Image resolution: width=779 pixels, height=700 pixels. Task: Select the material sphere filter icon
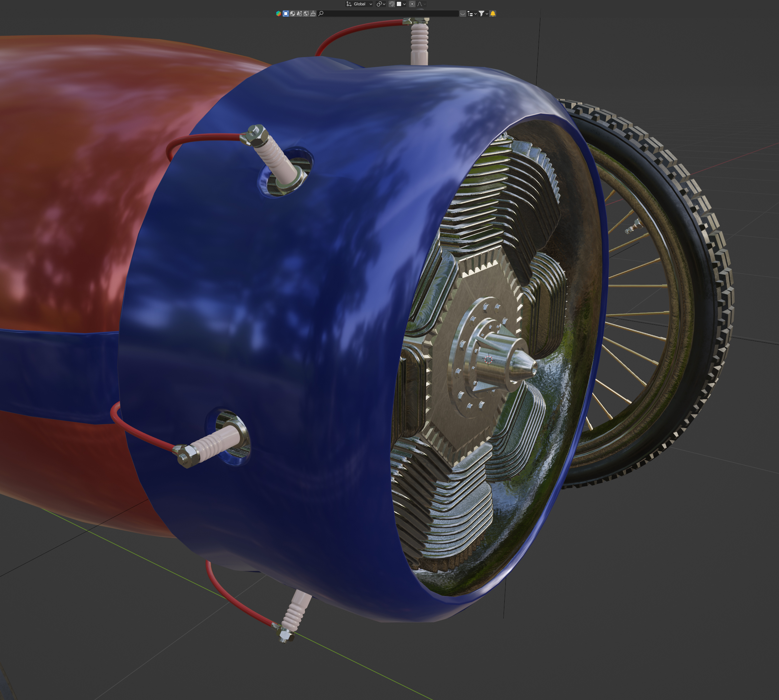click(293, 14)
